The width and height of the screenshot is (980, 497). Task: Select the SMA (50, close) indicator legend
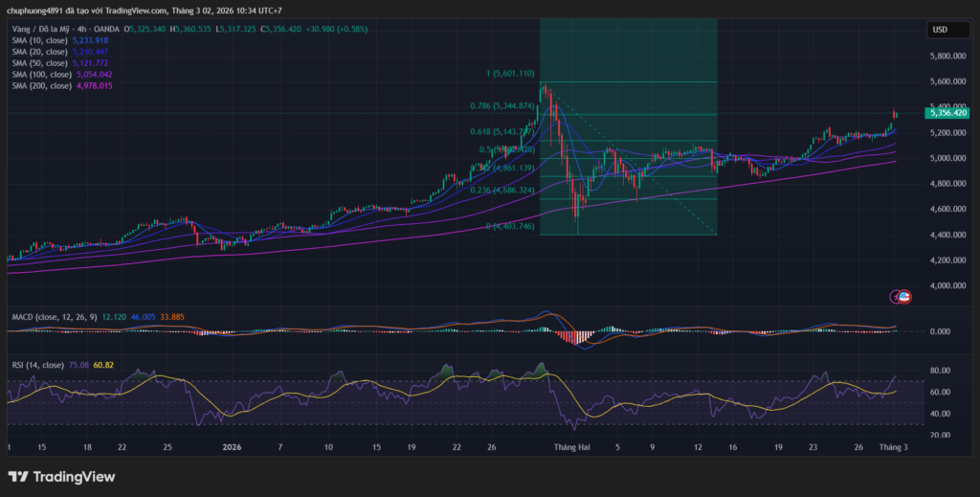point(37,63)
